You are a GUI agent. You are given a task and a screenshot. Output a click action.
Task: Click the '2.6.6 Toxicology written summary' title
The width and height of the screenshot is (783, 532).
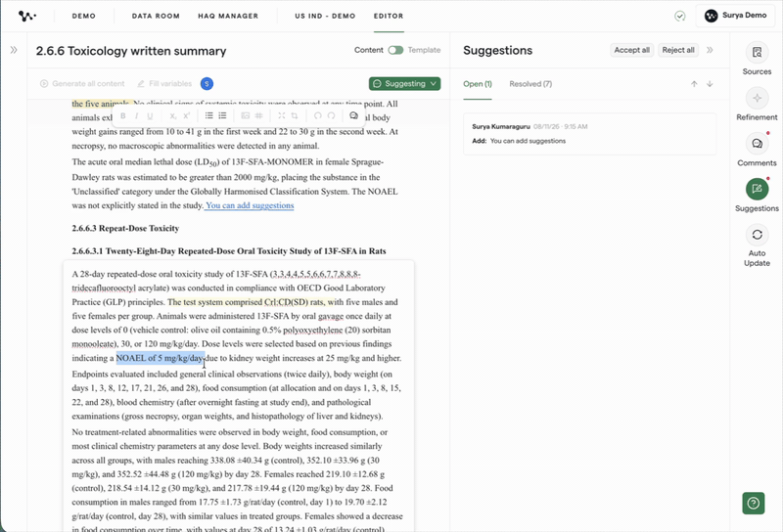[x=131, y=51]
